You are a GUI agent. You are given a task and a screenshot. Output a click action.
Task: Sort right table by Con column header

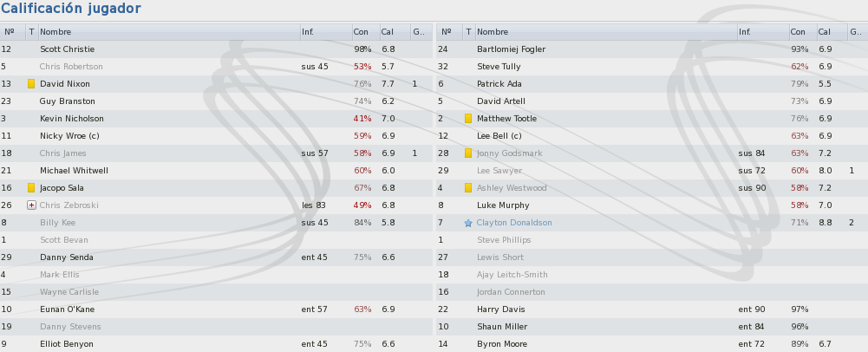pos(803,32)
